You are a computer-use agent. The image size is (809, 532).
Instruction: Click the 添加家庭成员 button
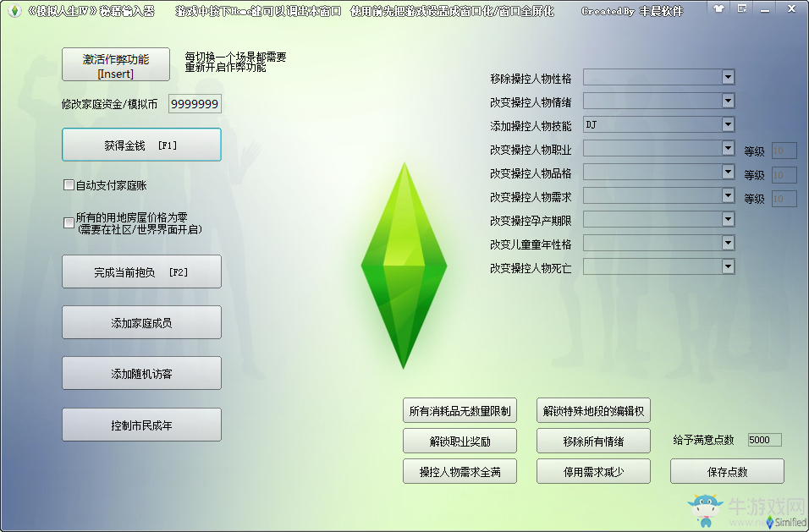point(141,322)
